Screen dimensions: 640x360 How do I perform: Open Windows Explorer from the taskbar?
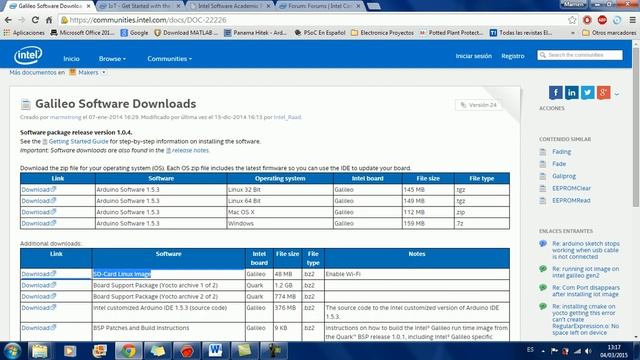click(40, 351)
